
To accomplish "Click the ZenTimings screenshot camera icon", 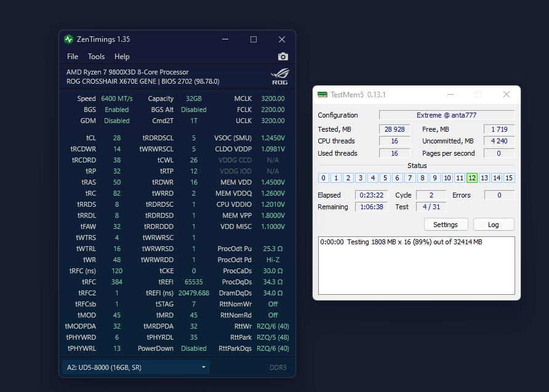I will point(283,57).
